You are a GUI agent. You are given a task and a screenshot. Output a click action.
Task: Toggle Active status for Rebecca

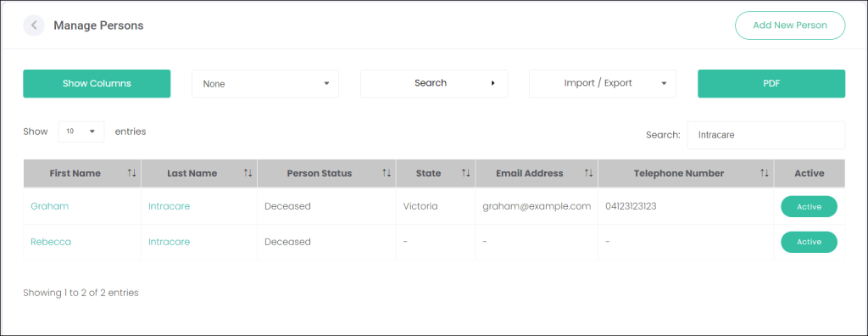click(809, 243)
